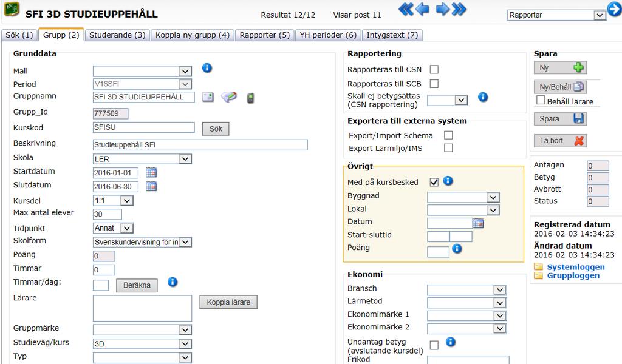Open the Bransch dropdown
The width and height of the screenshot is (622, 364).
[467, 290]
